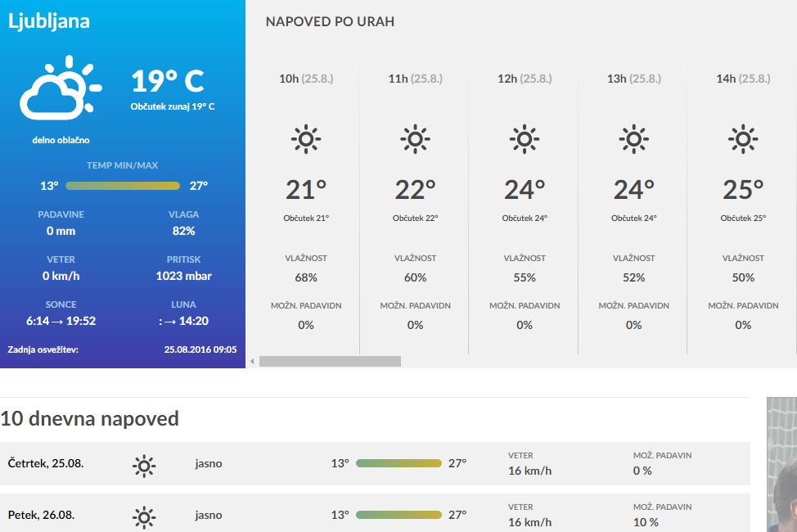The height and width of the screenshot is (532, 797).
Task: Click the 60% humidity value for 11h
Action: point(415,277)
